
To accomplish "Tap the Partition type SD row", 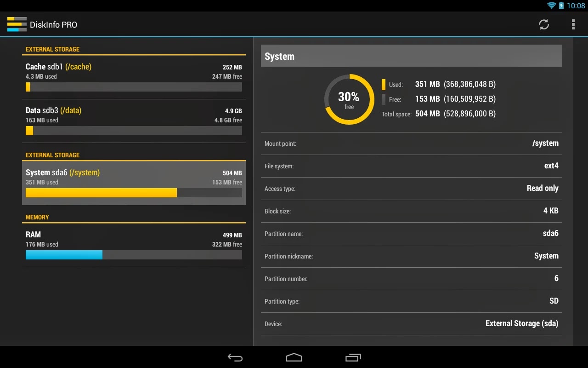I will 411,301.
